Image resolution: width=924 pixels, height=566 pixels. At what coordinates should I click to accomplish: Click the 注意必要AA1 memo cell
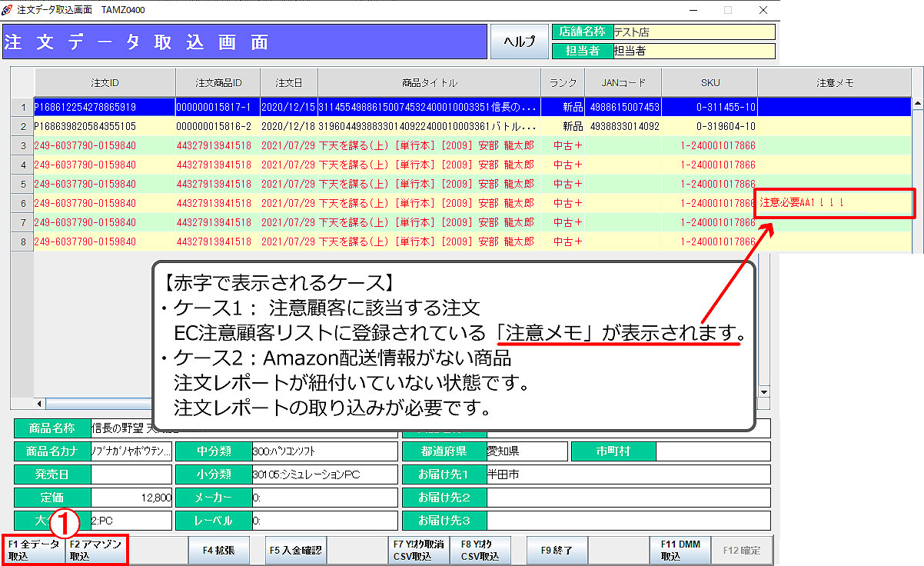click(x=835, y=203)
